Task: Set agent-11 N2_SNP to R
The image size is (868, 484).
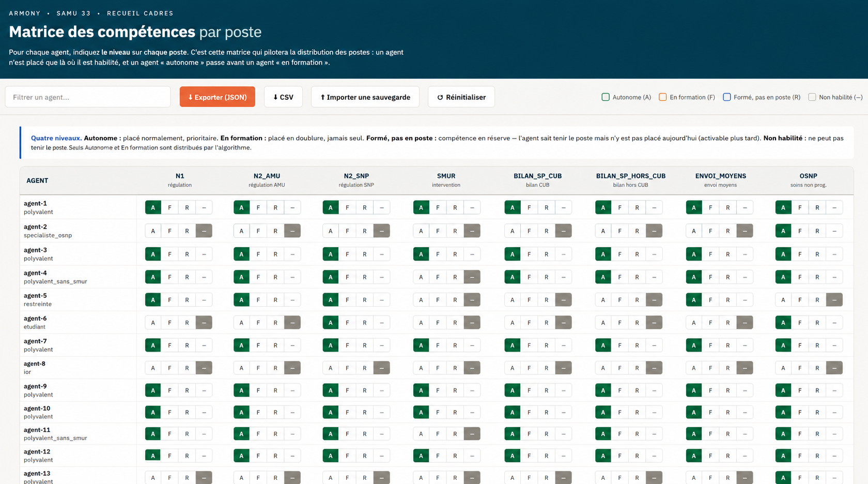Action: click(365, 434)
